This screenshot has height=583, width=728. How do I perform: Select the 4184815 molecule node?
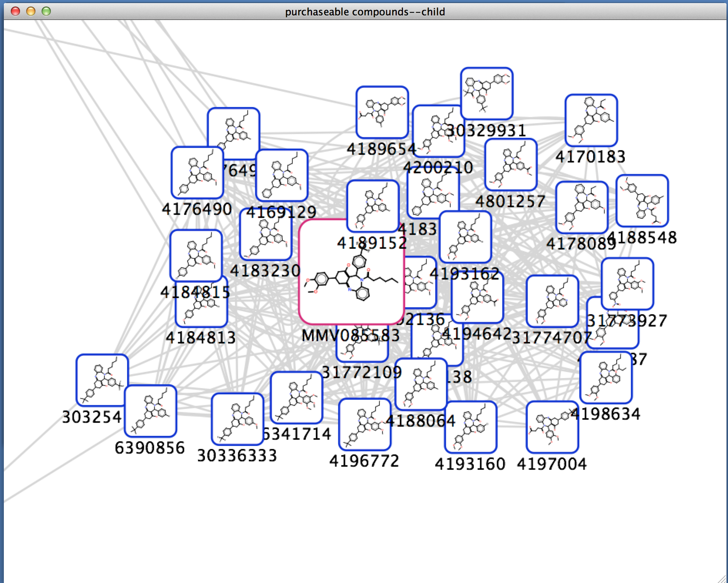(196, 256)
